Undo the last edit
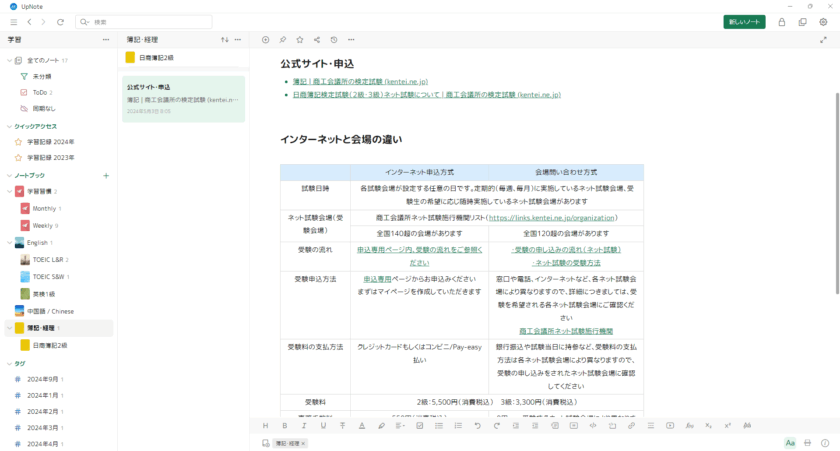The image size is (840, 451). click(x=477, y=426)
